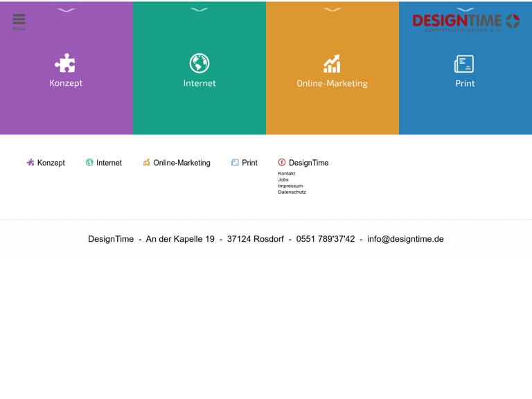This screenshot has width=532, height=399.
Task: Click small globe icon beside footer Internet
Action: point(89,163)
